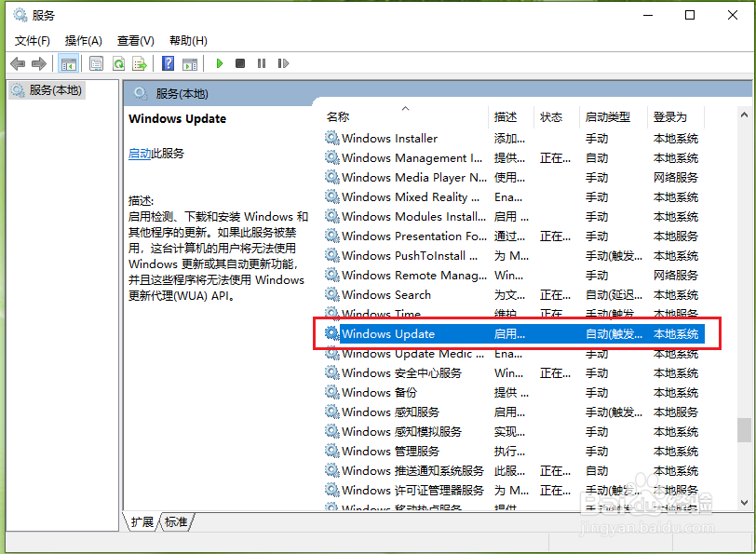The width and height of the screenshot is (756, 554).
Task: Sort by the 状态 column header
Action: tap(557, 116)
